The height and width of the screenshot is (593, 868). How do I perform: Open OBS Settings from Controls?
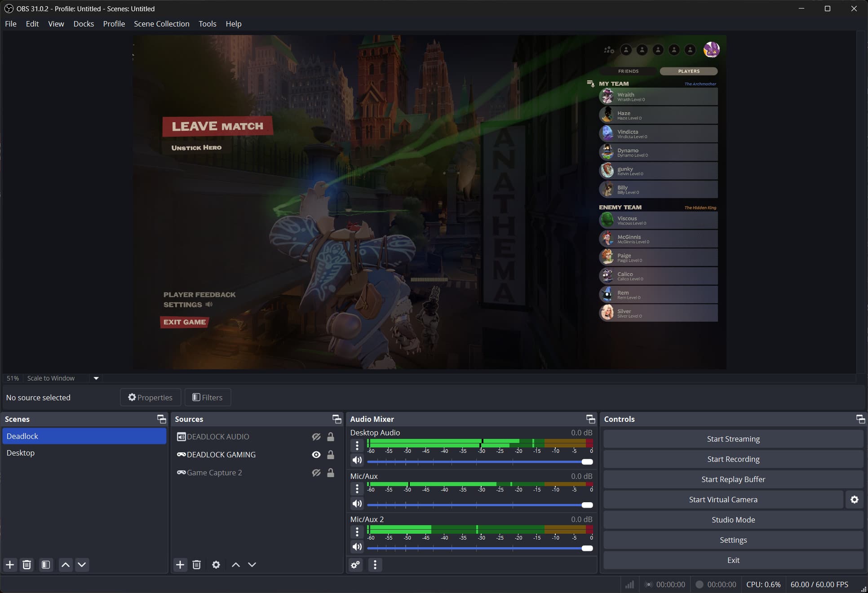(x=733, y=540)
